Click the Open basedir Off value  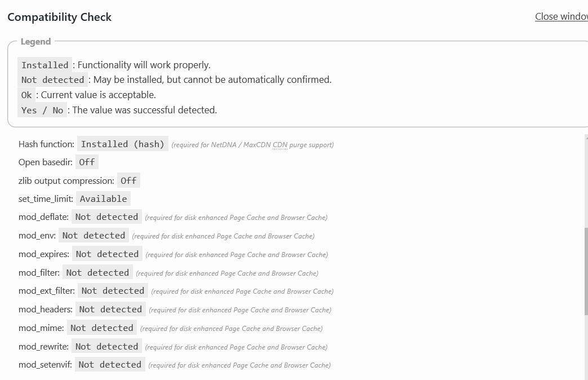coord(87,162)
